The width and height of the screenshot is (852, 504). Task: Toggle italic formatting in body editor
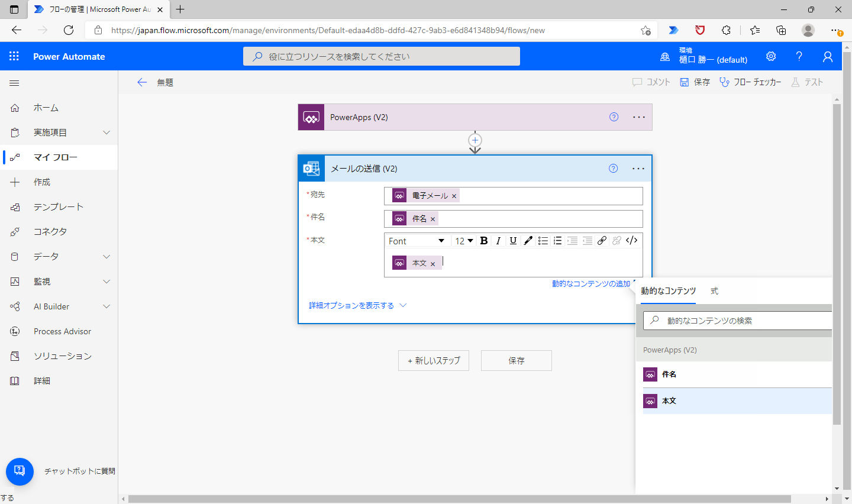[x=498, y=241]
